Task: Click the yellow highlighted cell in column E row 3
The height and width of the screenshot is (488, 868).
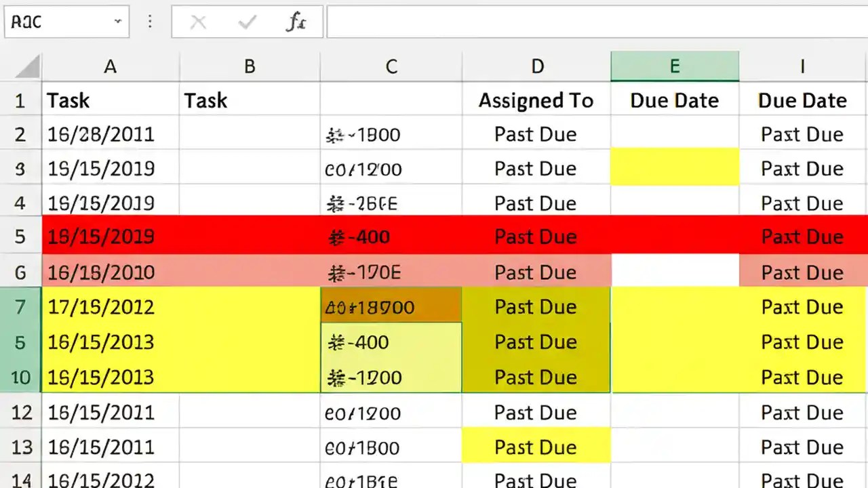Action: (674, 167)
